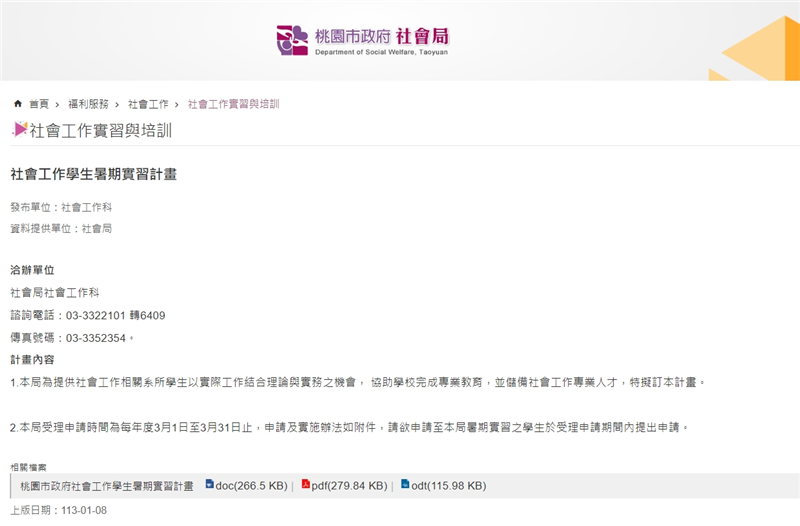Select paragraph 1 beginning 本局為提供社會工作
The height and width of the screenshot is (526, 800).
tap(358, 382)
